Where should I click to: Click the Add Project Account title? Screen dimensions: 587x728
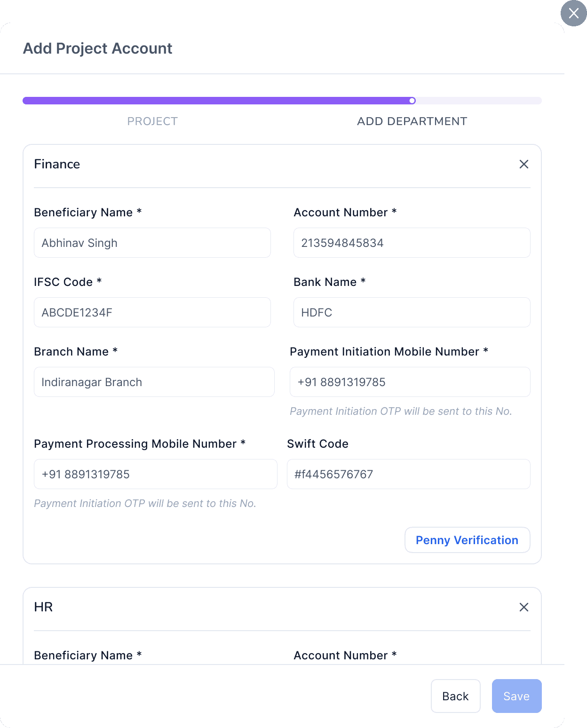[98, 48]
